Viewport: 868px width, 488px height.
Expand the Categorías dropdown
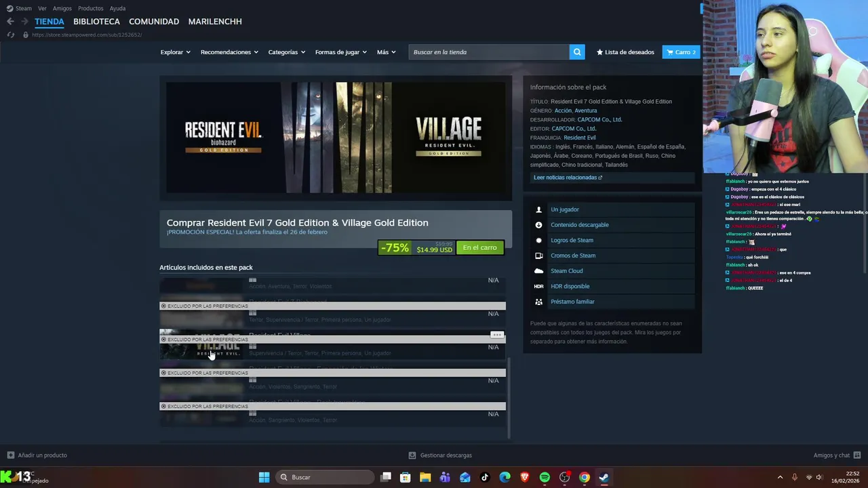286,52
